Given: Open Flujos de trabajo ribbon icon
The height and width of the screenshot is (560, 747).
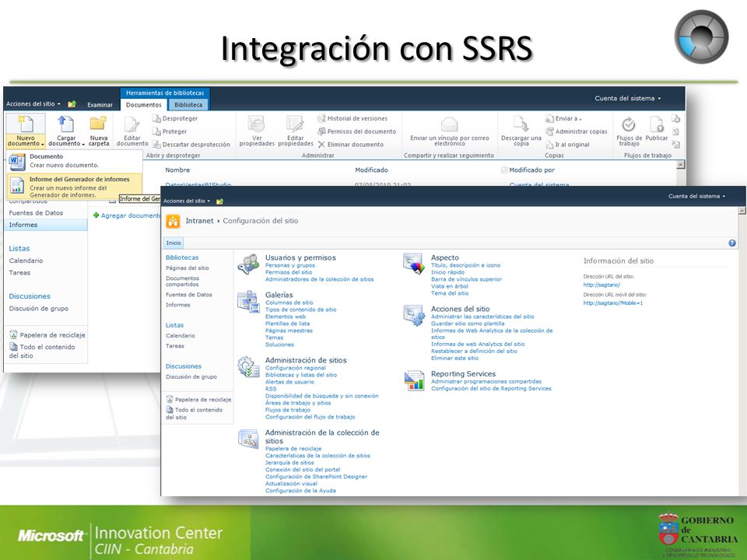Looking at the screenshot, I should (629, 124).
